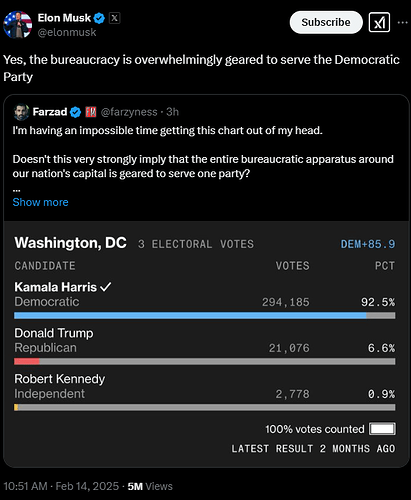Click the red affiliation badge next to Farzad
Screen dimensions: 411x500
click(x=91, y=112)
